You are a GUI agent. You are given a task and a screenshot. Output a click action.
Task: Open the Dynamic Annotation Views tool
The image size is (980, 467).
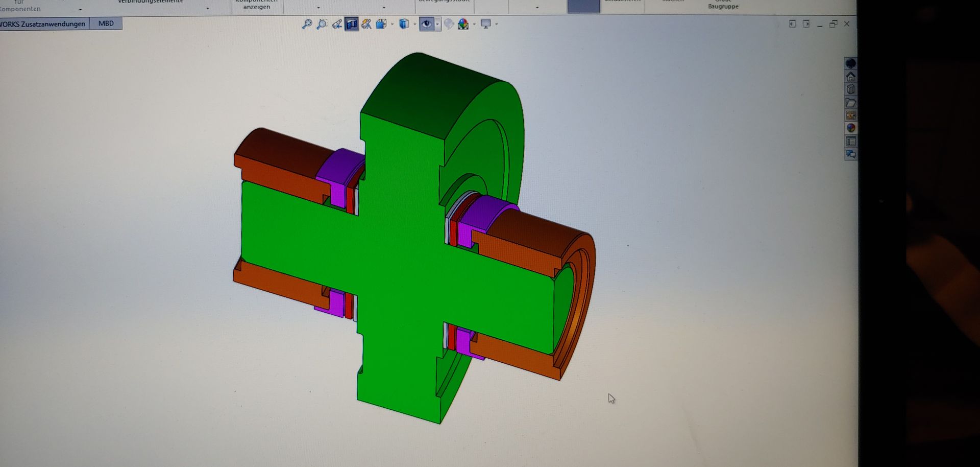coord(366,24)
